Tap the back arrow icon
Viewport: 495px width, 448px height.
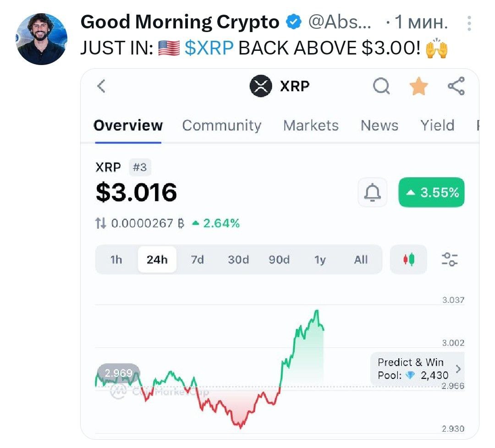(x=101, y=86)
